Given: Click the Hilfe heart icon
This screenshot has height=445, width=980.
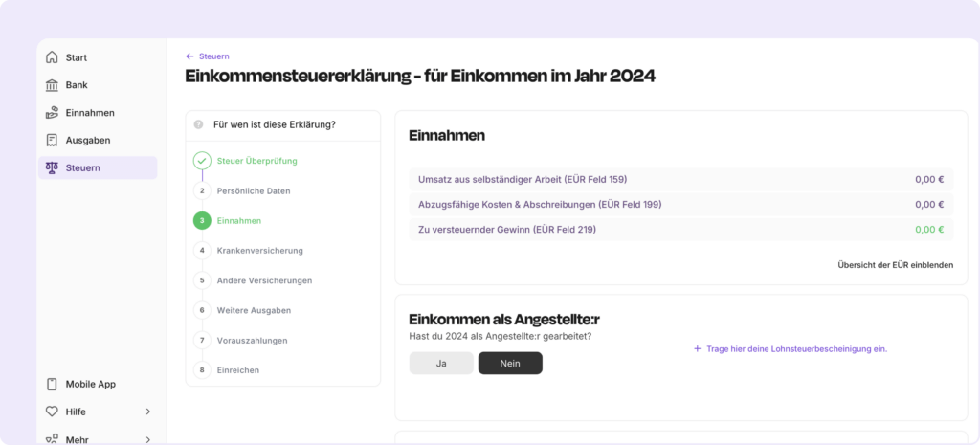Looking at the screenshot, I should point(52,412).
